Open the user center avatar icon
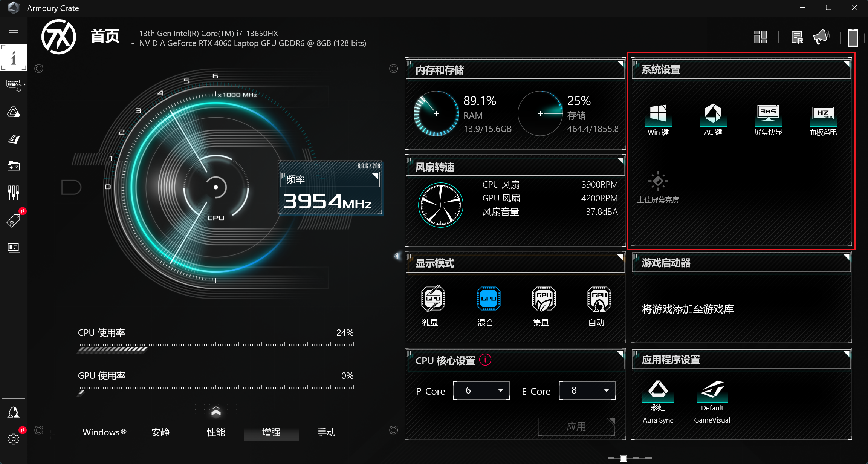 point(14,412)
